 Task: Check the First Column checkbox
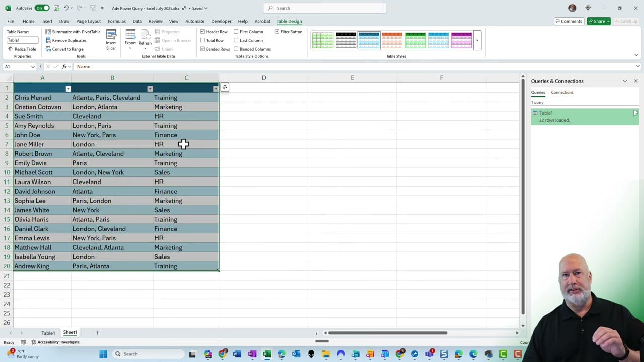click(x=236, y=31)
